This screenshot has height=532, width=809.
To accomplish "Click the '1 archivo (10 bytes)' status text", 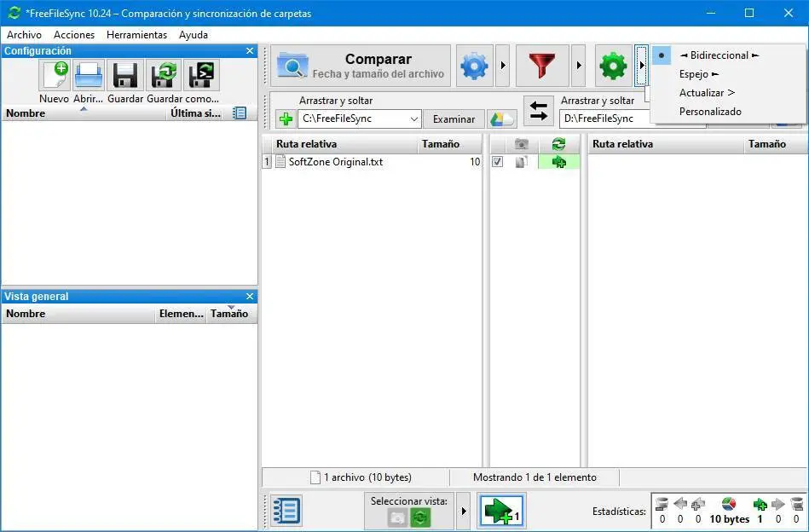I will point(368,477).
